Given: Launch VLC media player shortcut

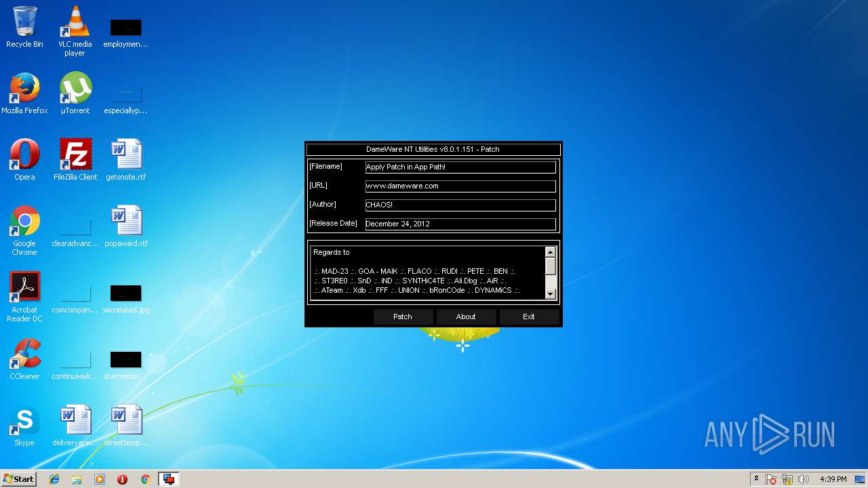Looking at the screenshot, I should point(75,31).
